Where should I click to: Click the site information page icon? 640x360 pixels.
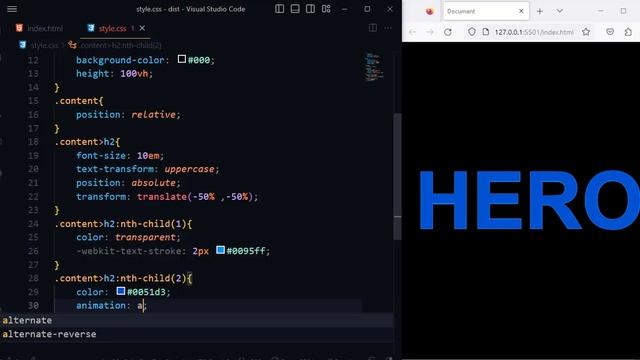[x=485, y=32]
